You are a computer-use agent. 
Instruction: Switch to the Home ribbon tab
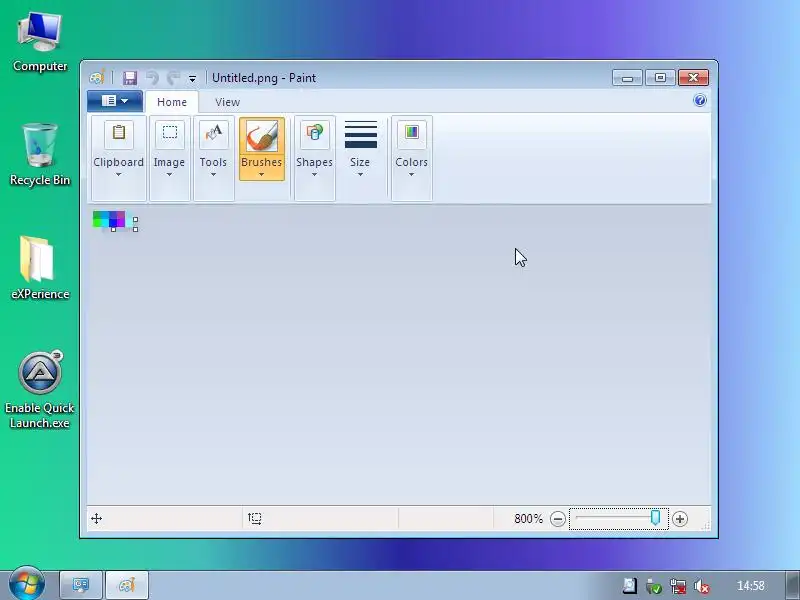[172, 102]
